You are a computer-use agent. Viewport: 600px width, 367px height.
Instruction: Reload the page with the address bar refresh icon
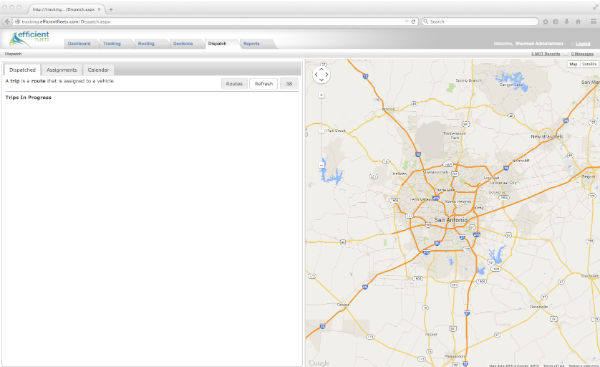[413, 22]
